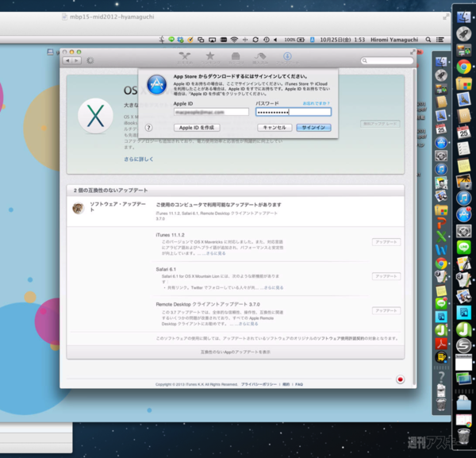Screen dimensions: 476x458
Task: Open the プライバシーポリシー footer link
Action: [x=259, y=384]
